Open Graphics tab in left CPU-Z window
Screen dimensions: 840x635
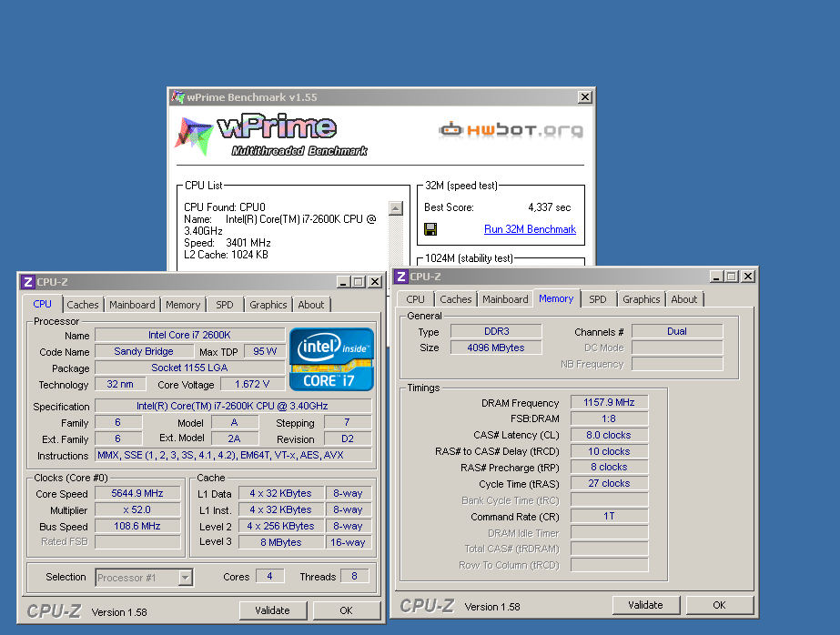(x=268, y=305)
